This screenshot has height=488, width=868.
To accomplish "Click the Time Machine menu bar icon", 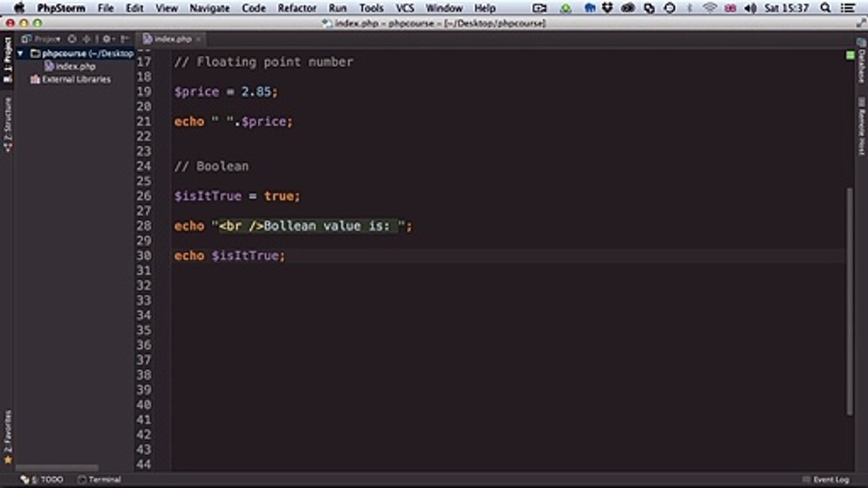I will pyautogui.click(x=670, y=8).
